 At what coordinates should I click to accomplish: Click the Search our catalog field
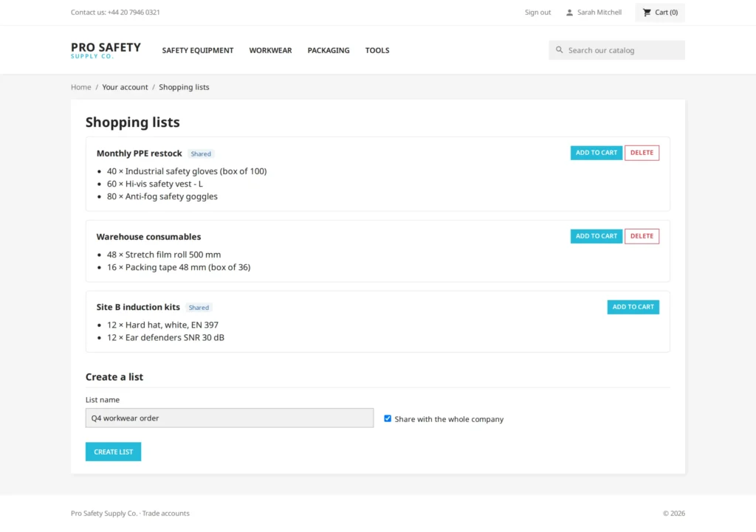click(616, 50)
